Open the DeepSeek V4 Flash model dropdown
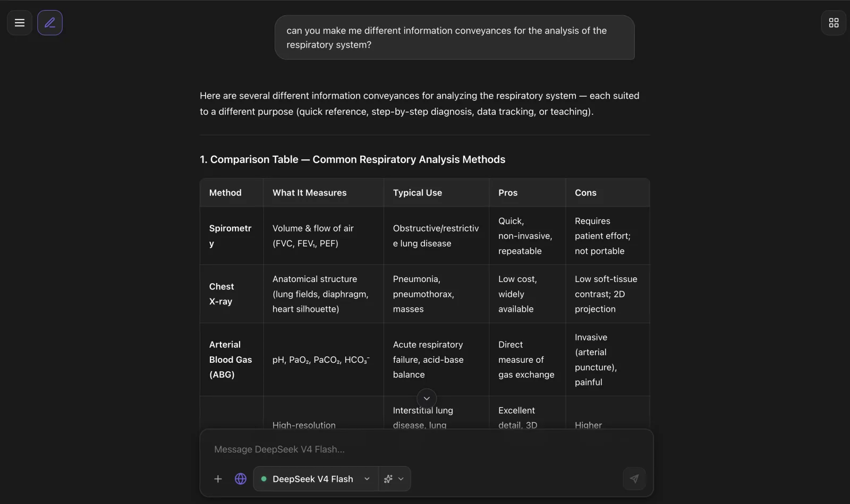This screenshot has width=850, height=504. pyautogui.click(x=316, y=479)
